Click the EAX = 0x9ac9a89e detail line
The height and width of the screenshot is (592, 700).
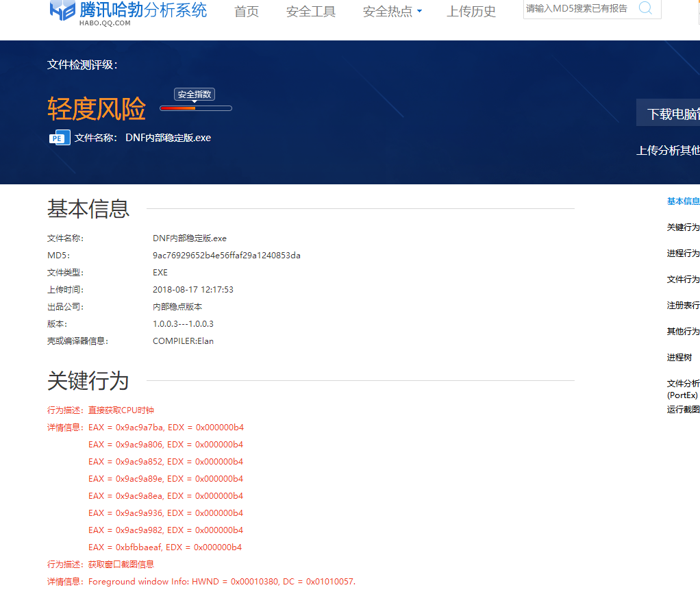pyautogui.click(x=166, y=478)
